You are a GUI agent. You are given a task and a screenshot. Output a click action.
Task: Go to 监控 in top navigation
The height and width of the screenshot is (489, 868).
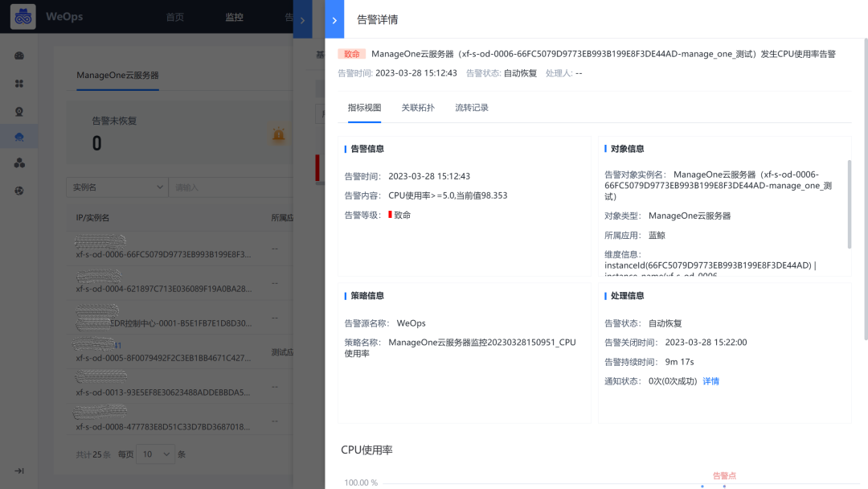[234, 17]
